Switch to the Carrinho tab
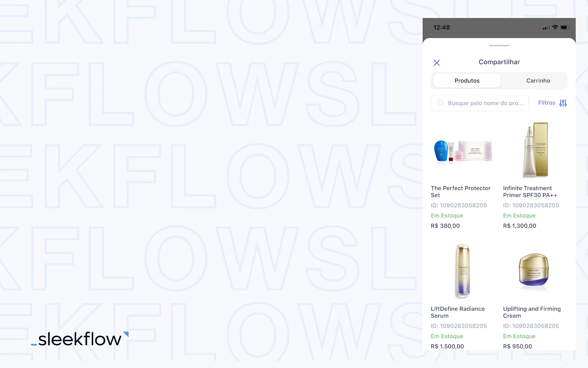 538,81
